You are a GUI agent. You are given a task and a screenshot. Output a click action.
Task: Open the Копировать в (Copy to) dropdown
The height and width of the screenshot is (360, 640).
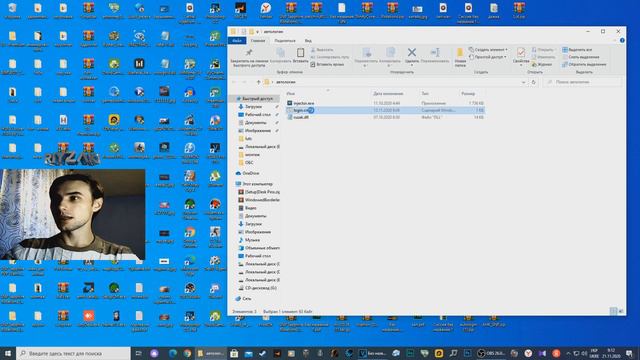(389, 56)
